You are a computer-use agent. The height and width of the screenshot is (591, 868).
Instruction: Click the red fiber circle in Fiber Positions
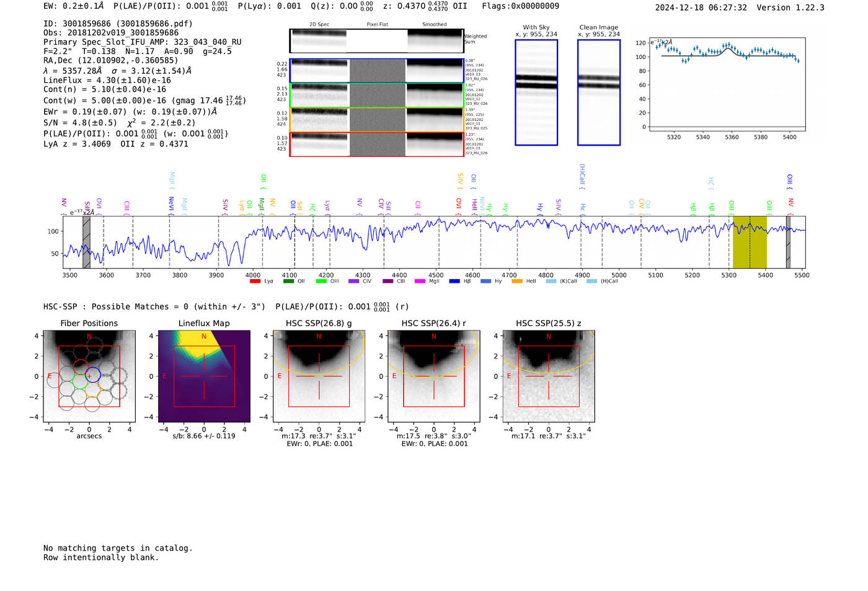[81, 367]
